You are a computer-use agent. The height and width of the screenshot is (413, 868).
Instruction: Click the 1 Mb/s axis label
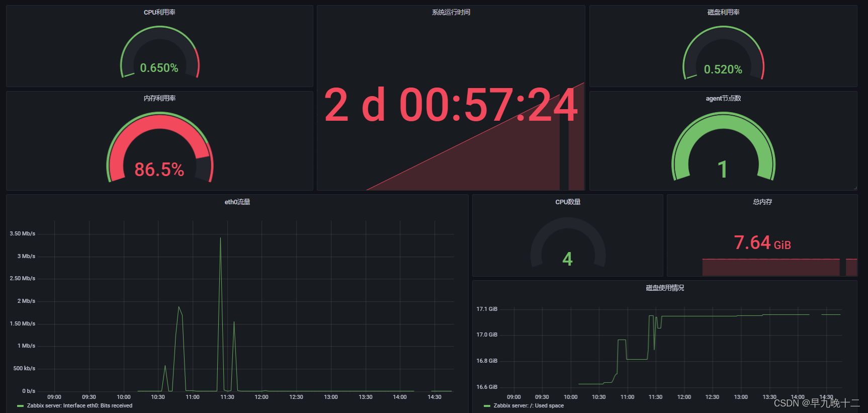pos(26,346)
